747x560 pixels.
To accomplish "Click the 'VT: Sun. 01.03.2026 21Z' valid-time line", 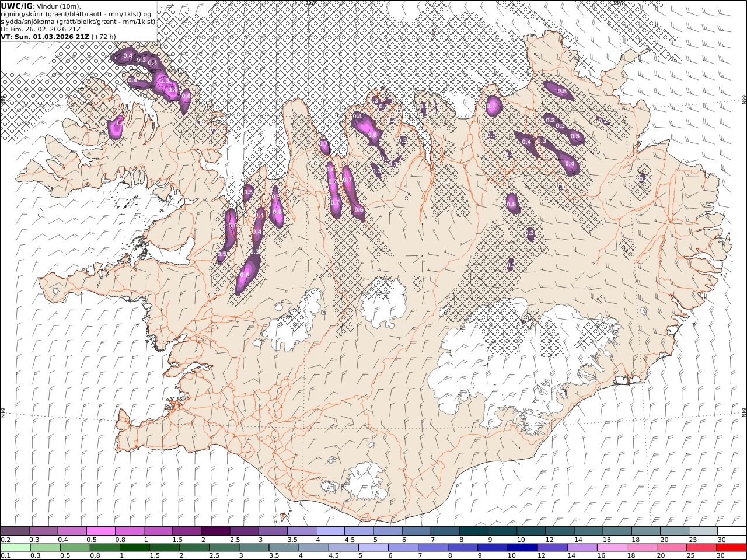I will click(45, 36).
